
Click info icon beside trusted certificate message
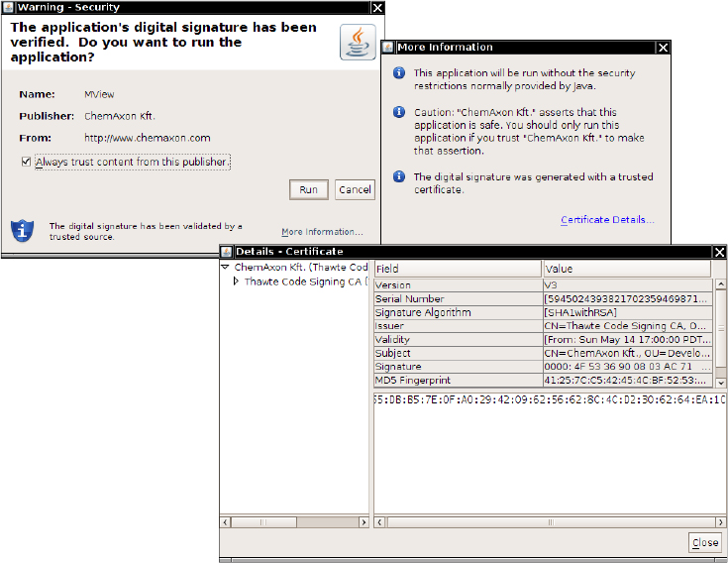point(399,176)
